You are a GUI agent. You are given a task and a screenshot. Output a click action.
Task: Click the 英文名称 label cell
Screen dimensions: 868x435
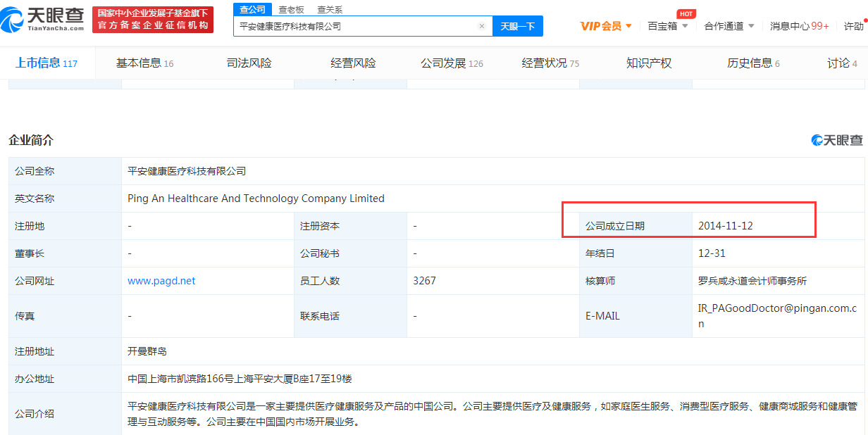click(x=65, y=198)
